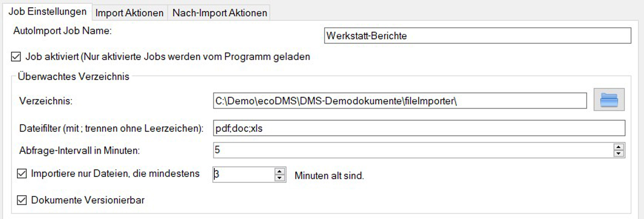Click the Importiere nur Dateien label
Image resolution: width=644 pixels, height=219 pixels.
click(115, 173)
